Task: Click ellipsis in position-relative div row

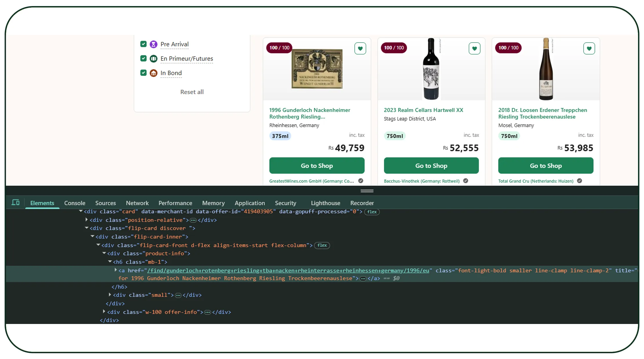Action: [x=193, y=220]
